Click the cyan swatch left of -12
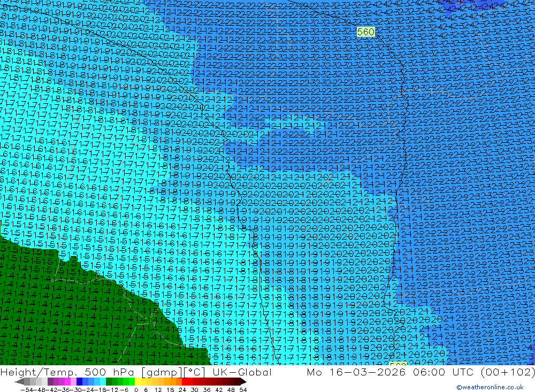535x392 pixels. pos(103,382)
